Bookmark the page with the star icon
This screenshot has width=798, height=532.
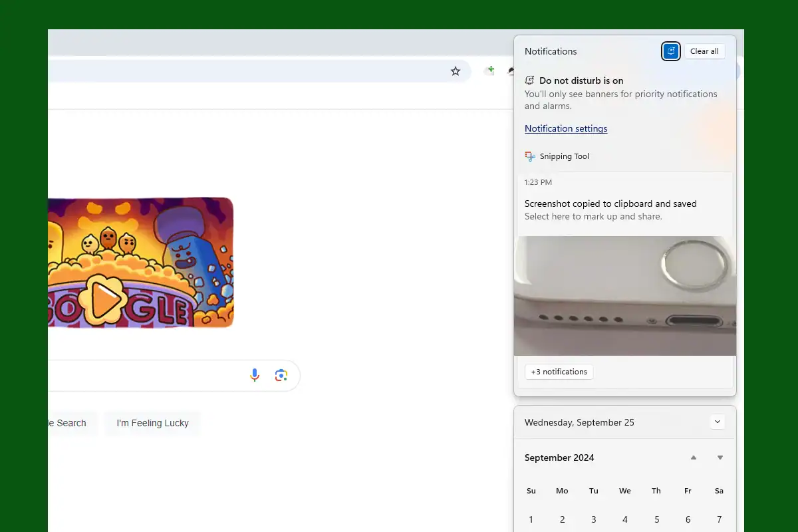tap(456, 70)
